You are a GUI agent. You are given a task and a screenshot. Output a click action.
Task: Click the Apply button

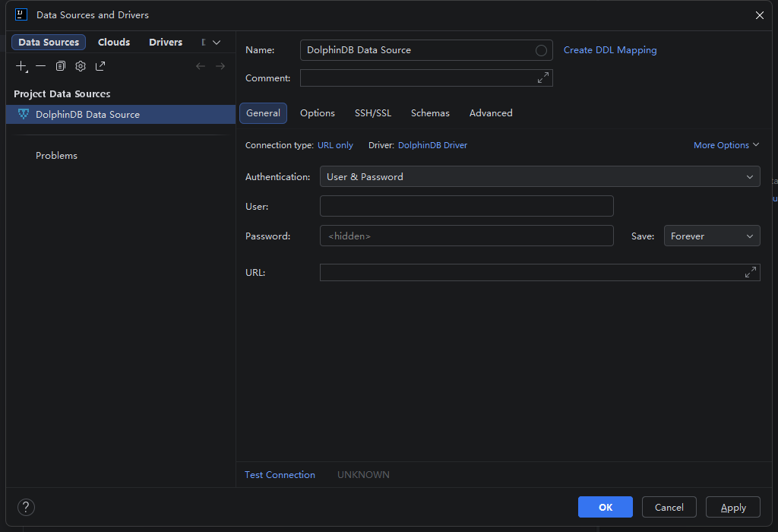coord(733,507)
